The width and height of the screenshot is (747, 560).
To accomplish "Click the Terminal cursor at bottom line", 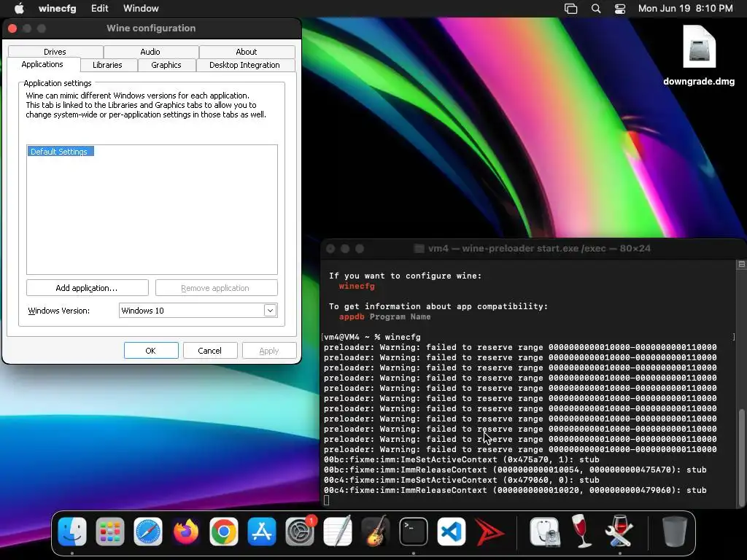I will point(326,500).
